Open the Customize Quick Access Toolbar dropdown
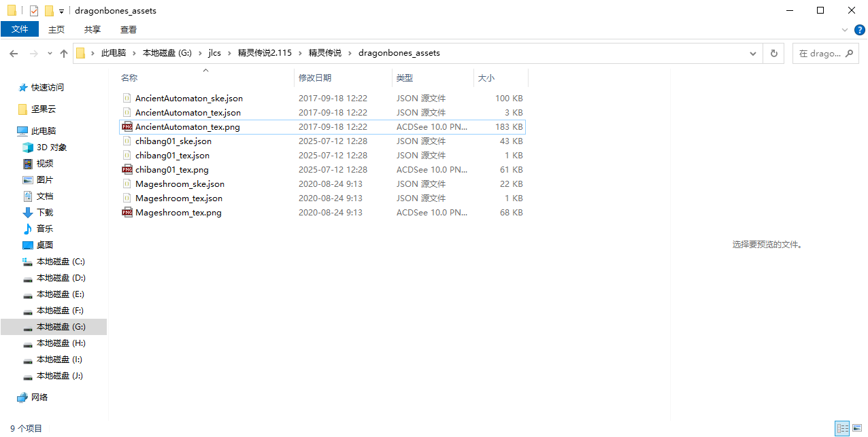Image resolution: width=868 pixels, height=437 pixels. click(x=61, y=11)
